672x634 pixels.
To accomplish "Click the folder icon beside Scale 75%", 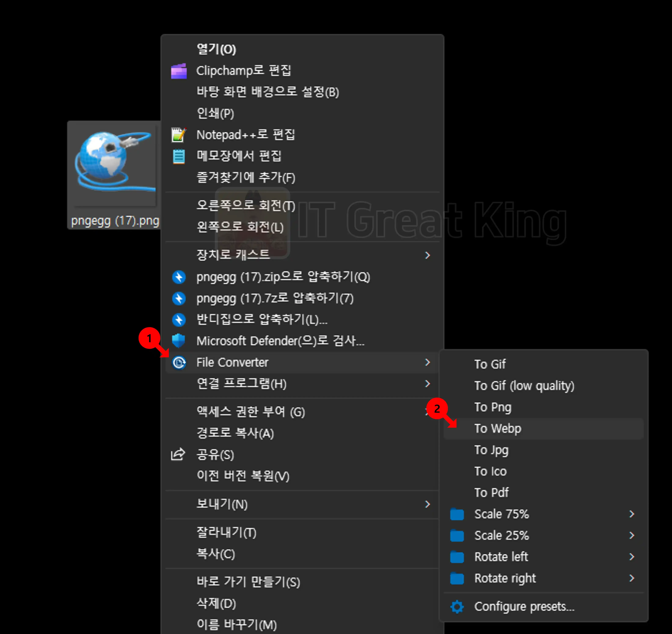I will click(457, 514).
